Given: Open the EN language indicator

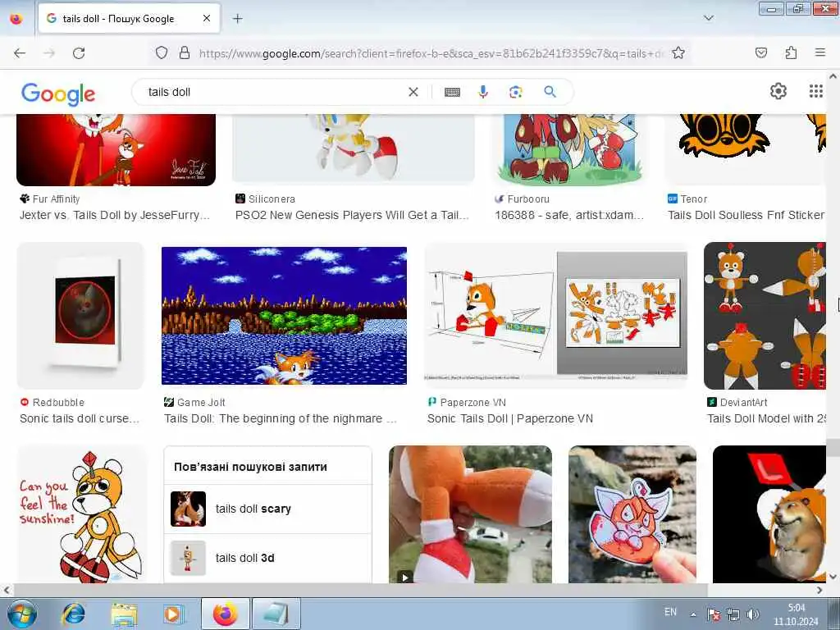Looking at the screenshot, I should click(x=670, y=612).
